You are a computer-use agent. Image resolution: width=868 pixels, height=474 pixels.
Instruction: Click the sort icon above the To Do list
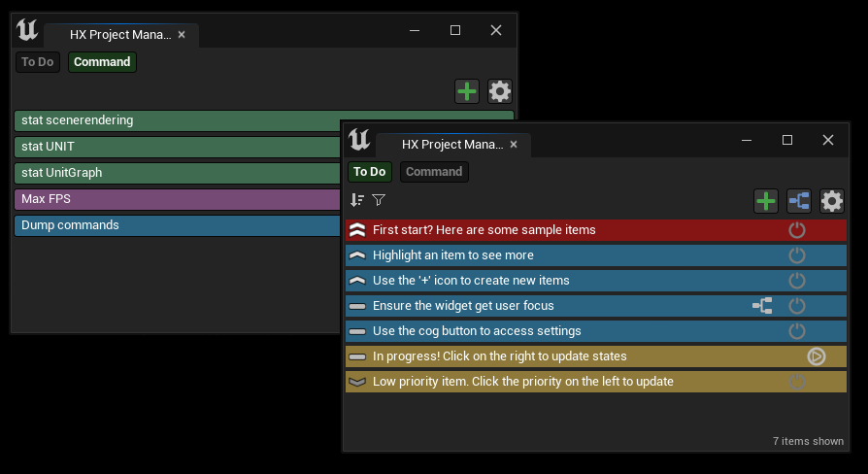(357, 200)
